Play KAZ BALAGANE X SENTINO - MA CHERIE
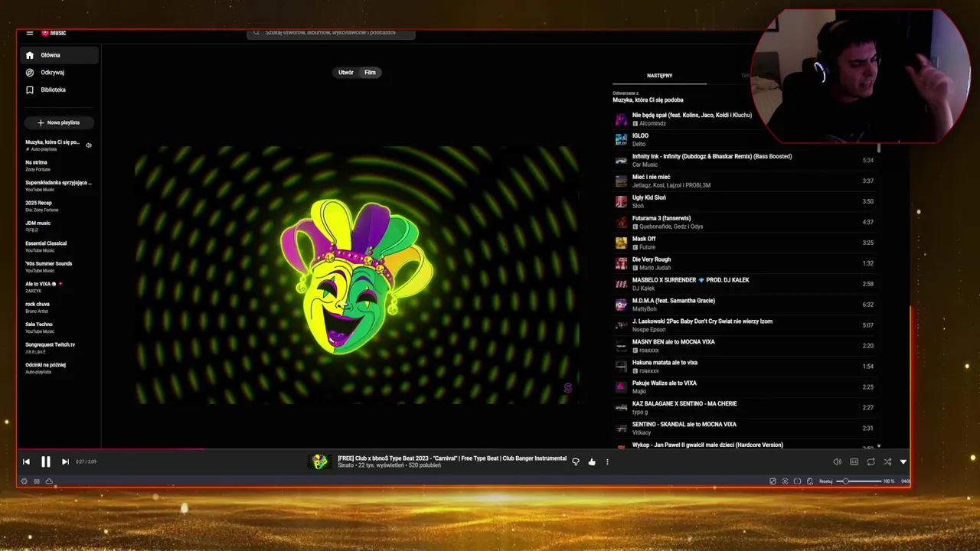The width and height of the screenshot is (980, 551). [744, 408]
